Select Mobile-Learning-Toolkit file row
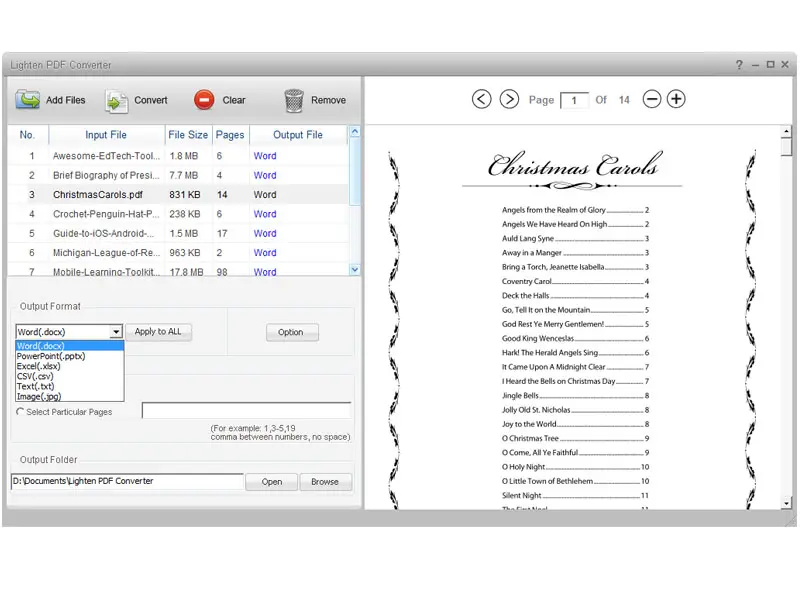The height and width of the screenshot is (600, 800). [178, 271]
